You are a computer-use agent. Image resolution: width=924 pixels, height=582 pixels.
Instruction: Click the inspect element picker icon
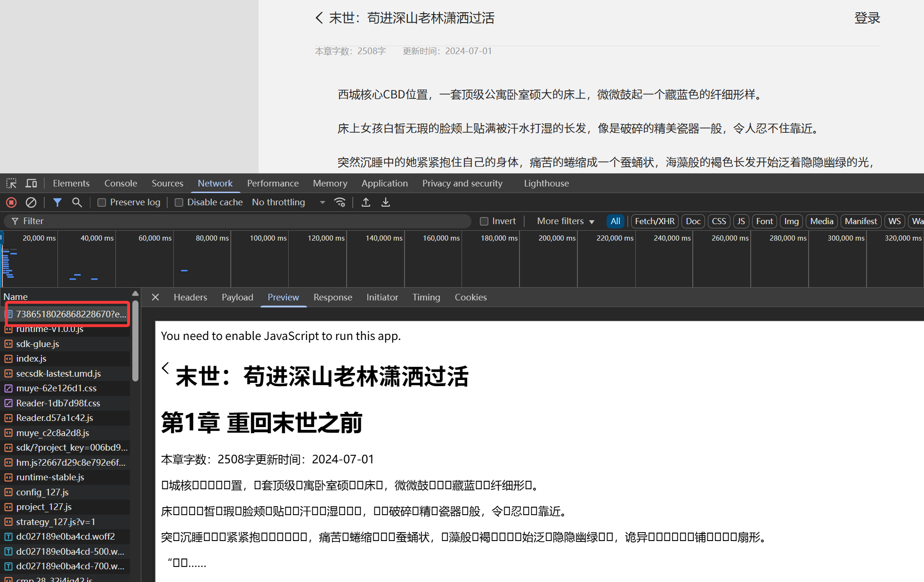pyautogui.click(x=11, y=183)
